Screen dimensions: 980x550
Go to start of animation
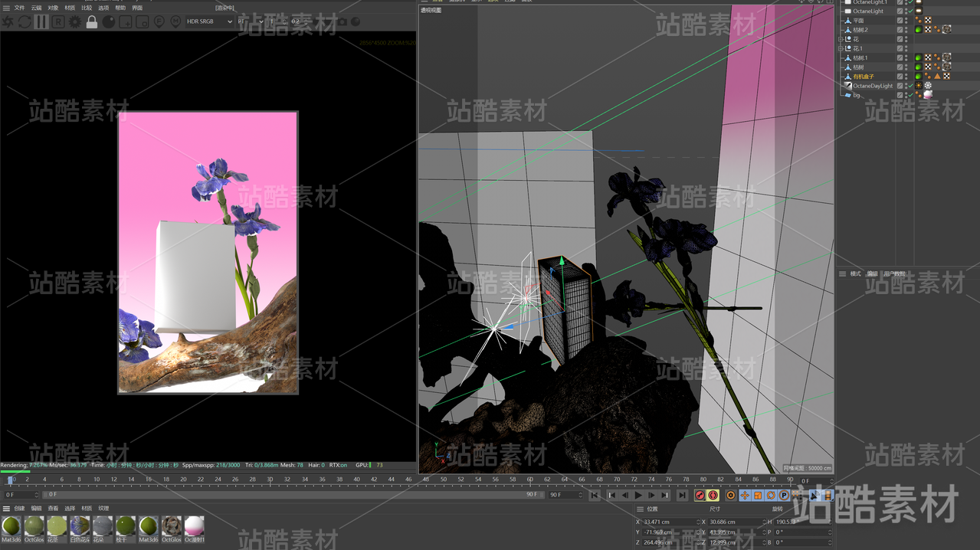(594, 496)
